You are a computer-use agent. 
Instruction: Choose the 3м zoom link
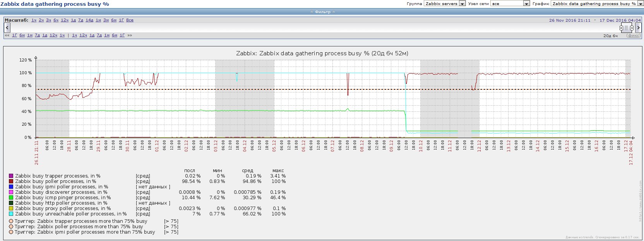[106, 20]
